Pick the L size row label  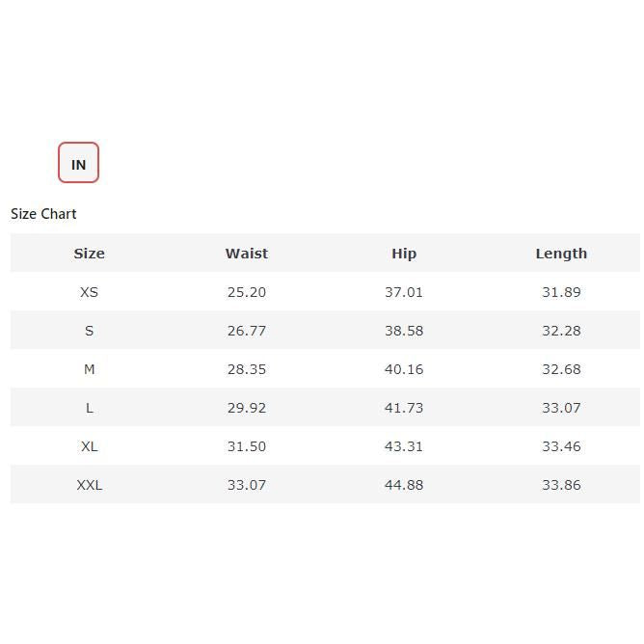89,408
